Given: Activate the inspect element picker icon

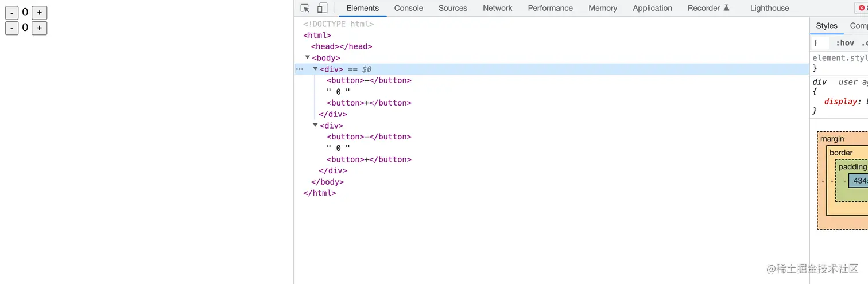Looking at the screenshot, I should point(305,8).
